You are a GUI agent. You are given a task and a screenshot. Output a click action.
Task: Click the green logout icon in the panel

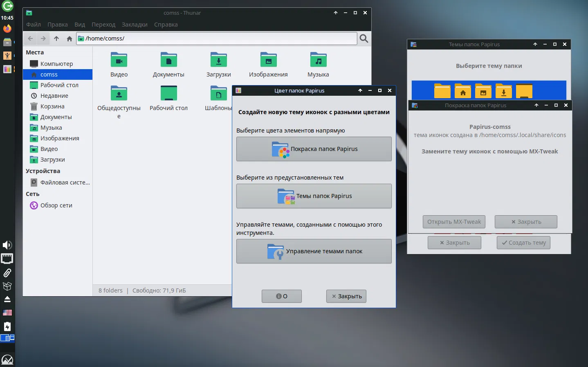tap(7, 6)
